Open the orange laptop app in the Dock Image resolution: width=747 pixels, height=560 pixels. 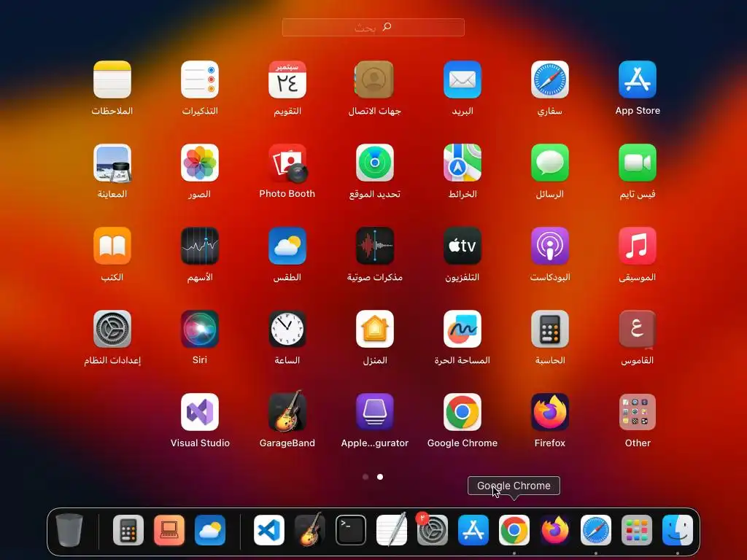coord(169,530)
